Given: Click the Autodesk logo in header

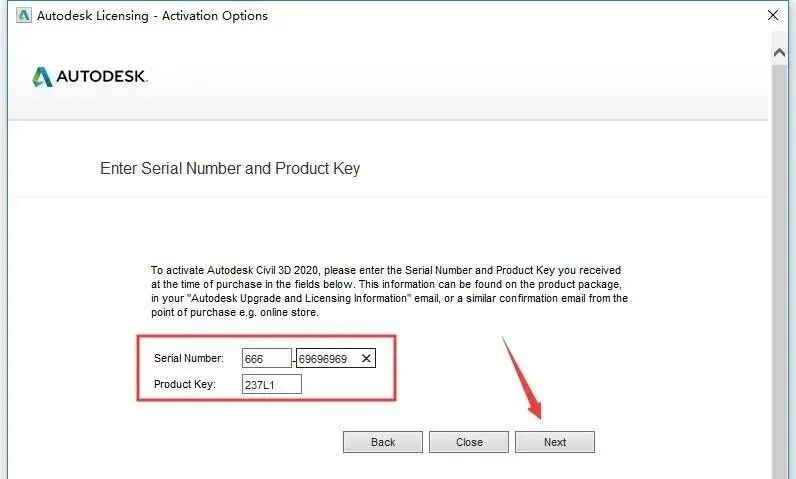Looking at the screenshot, I should 90,77.
